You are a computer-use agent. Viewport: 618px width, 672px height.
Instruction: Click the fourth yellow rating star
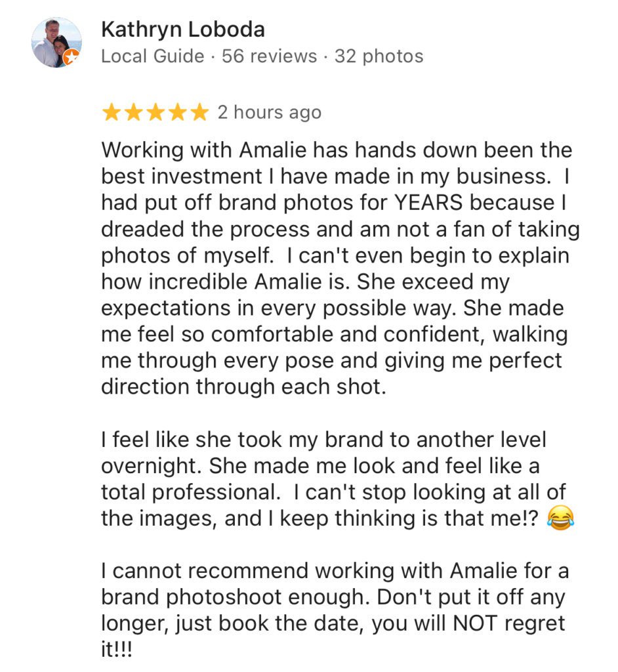click(x=176, y=113)
